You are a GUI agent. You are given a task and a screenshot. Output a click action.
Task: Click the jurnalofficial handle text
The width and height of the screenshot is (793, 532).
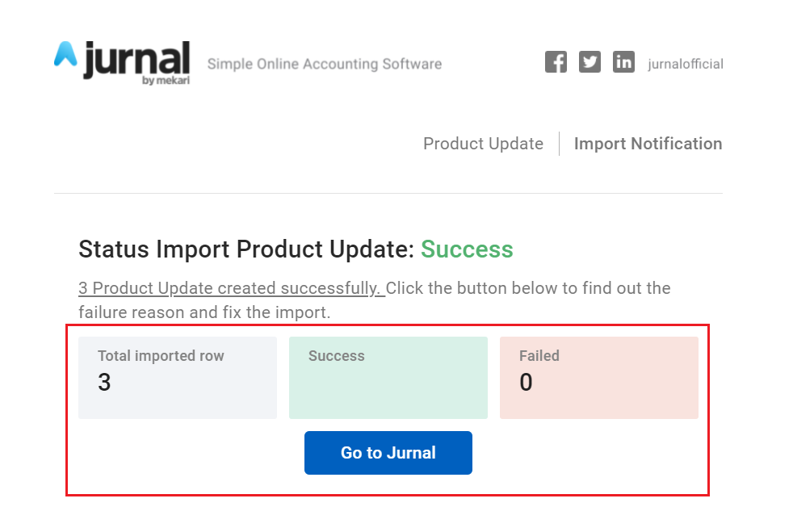[686, 65]
